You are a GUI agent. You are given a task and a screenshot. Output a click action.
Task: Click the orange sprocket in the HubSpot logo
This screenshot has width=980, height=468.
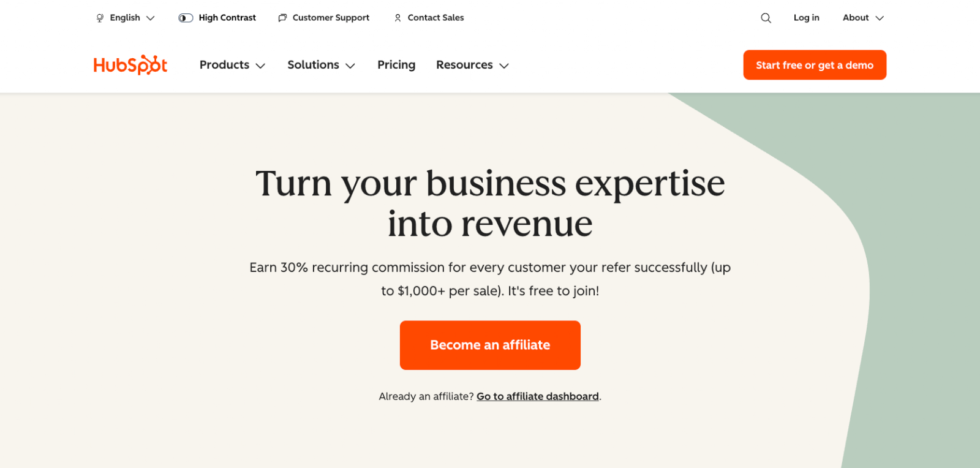pyautogui.click(x=154, y=63)
